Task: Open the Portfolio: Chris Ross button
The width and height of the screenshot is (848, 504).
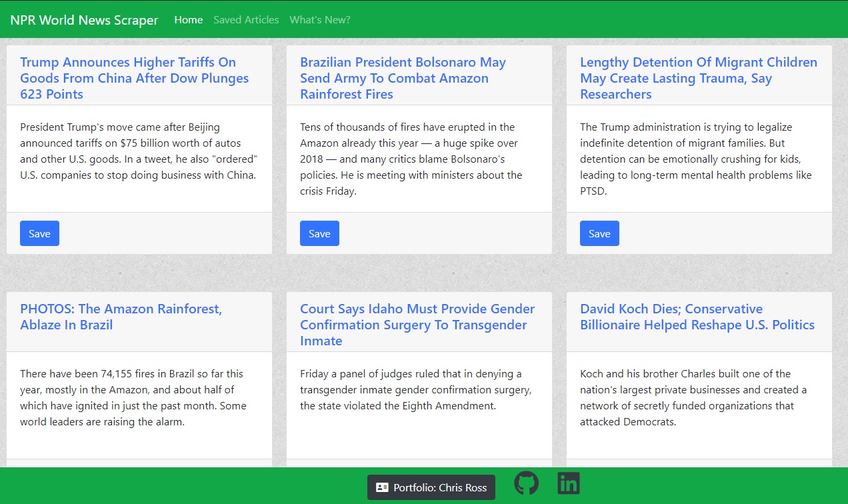Action: click(x=431, y=487)
